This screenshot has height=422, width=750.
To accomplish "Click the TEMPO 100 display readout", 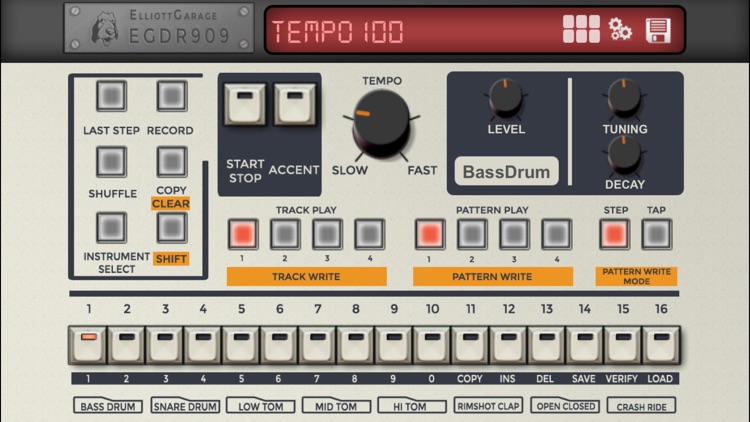I will point(338,32).
